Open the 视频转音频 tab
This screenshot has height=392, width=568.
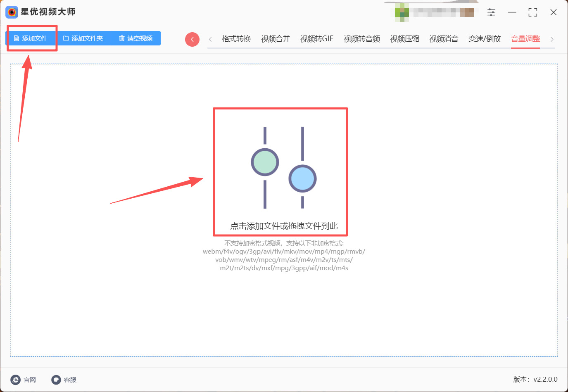tap(362, 39)
